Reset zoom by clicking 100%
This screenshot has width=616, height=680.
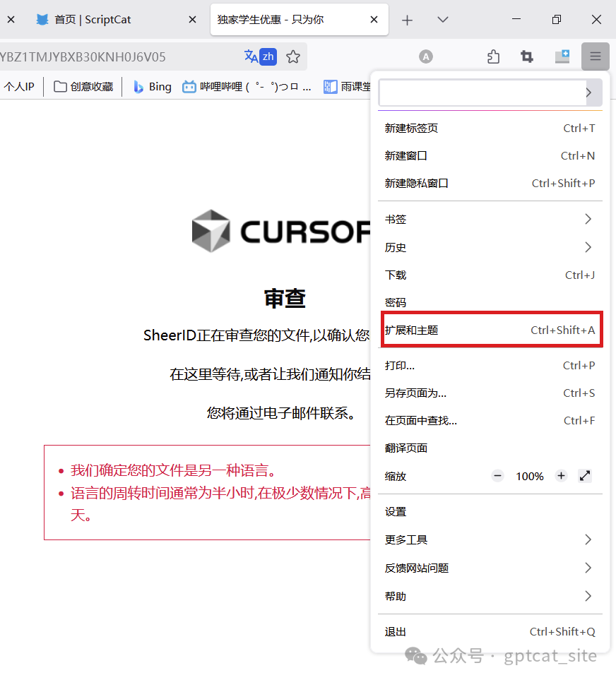pyautogui.click(x=530, y=476)
